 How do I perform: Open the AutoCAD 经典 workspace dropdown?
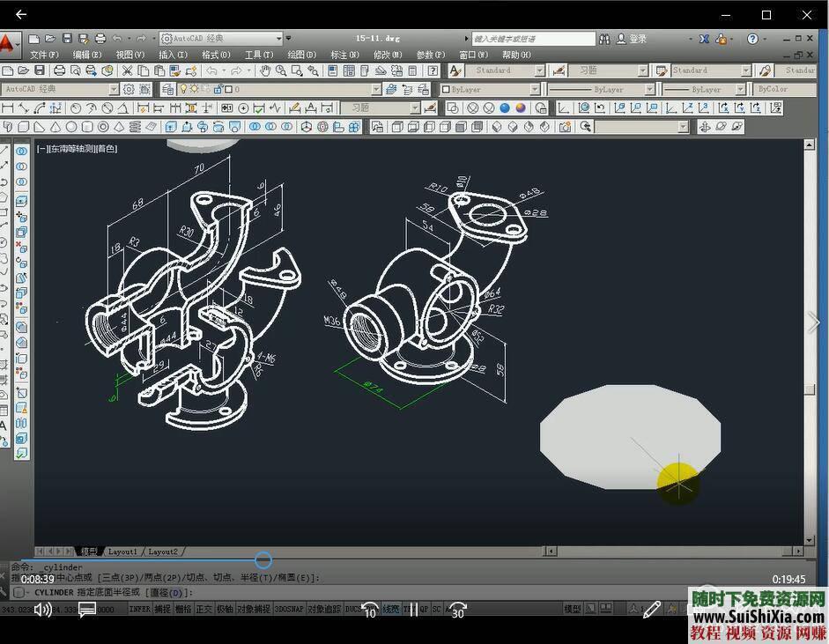115,89
